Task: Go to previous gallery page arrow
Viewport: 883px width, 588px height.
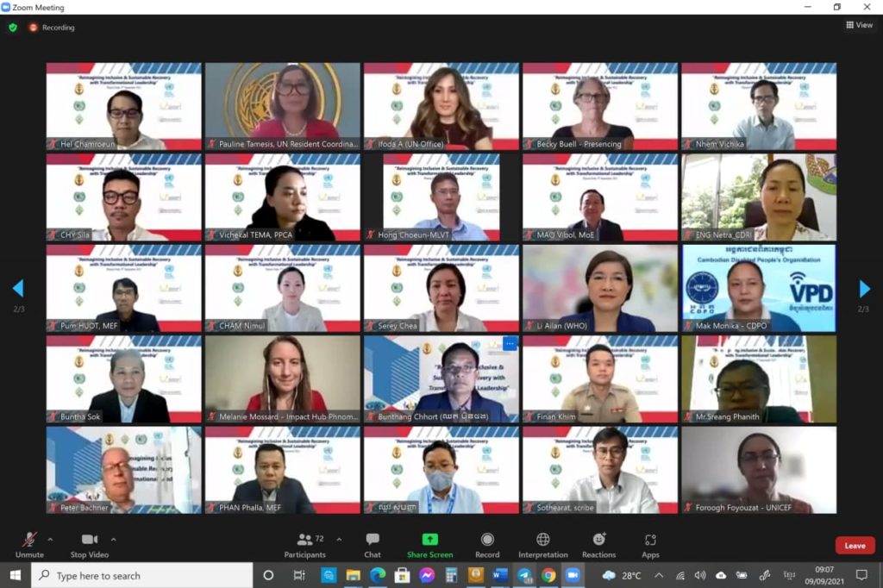Action: point(18,288)
